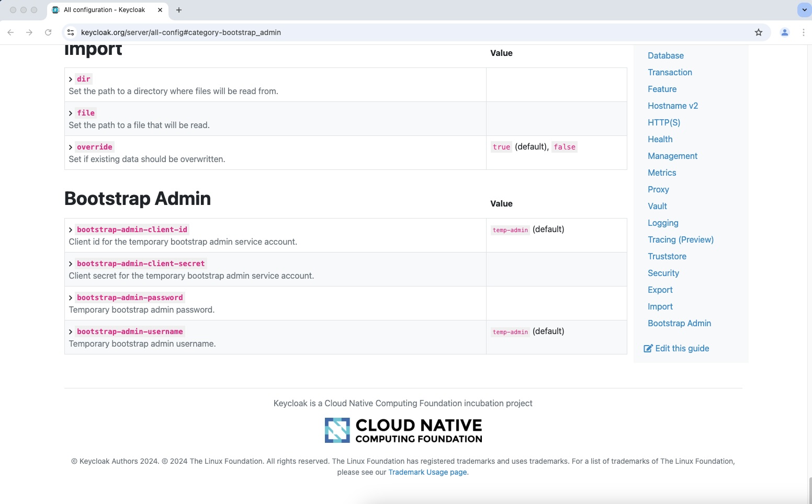Click the bootstrap-admin-password option name
Screen dimensions: 812x504
(130, 297)
